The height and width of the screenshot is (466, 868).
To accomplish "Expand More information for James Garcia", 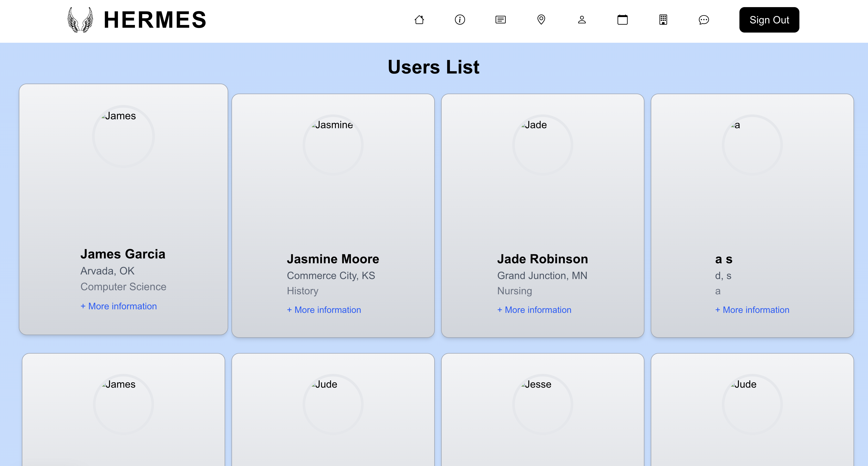I will point(119,306).
